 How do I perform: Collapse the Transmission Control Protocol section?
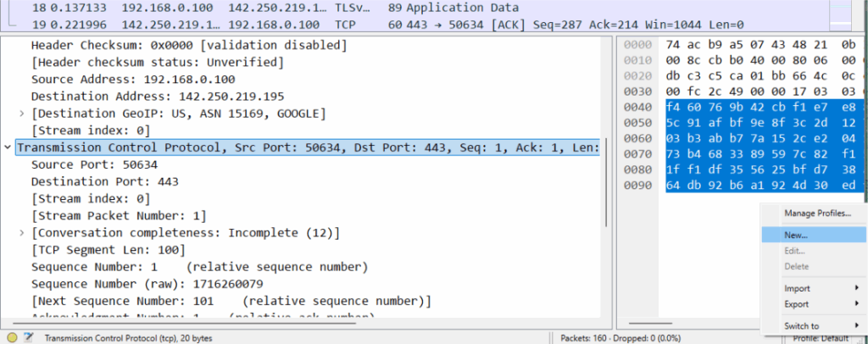pos(8,148)
